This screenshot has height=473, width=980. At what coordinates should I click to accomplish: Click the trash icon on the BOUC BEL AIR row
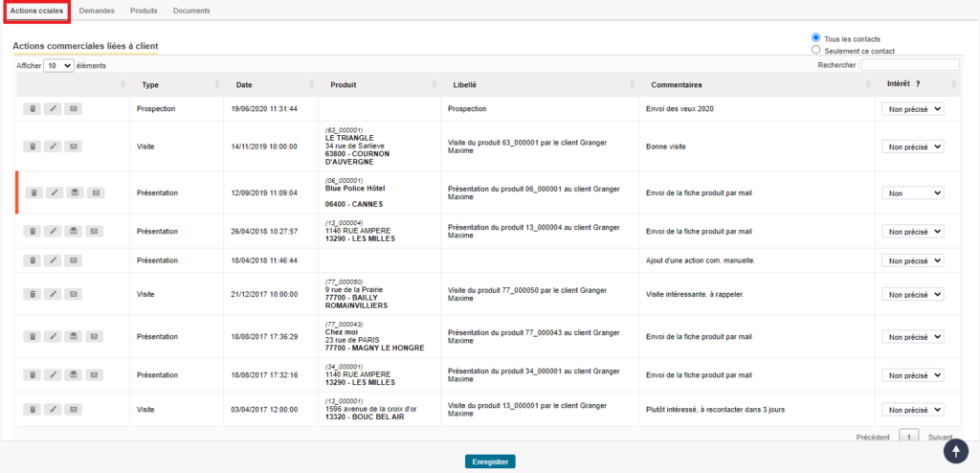tap(33, 409)
